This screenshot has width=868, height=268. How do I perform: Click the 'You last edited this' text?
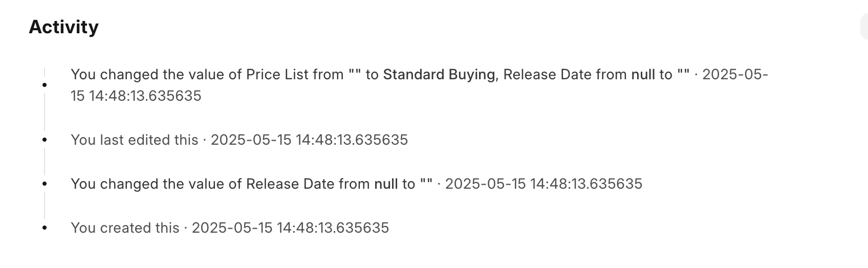coord(135,140)
